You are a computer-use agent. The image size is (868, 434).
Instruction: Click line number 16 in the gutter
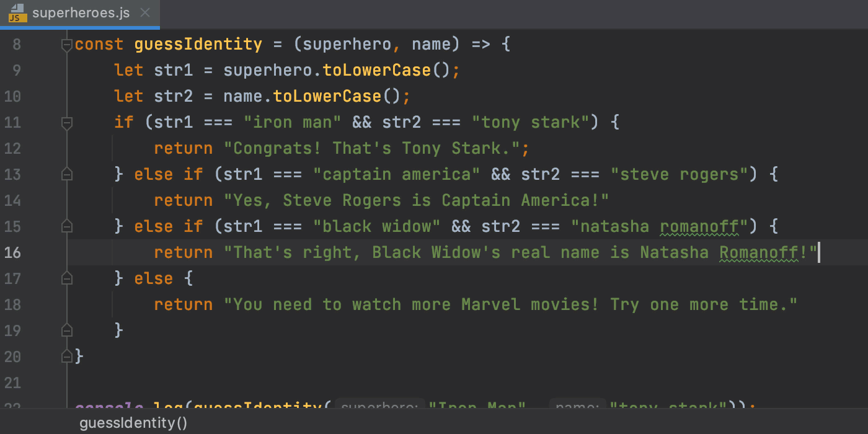pos(12,253)
